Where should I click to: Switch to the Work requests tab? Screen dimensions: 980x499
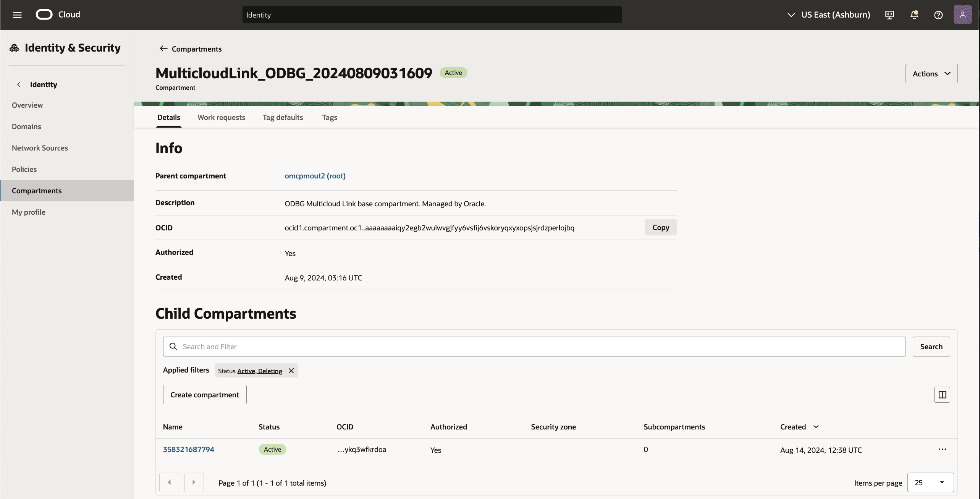click(x=221, y=117)
